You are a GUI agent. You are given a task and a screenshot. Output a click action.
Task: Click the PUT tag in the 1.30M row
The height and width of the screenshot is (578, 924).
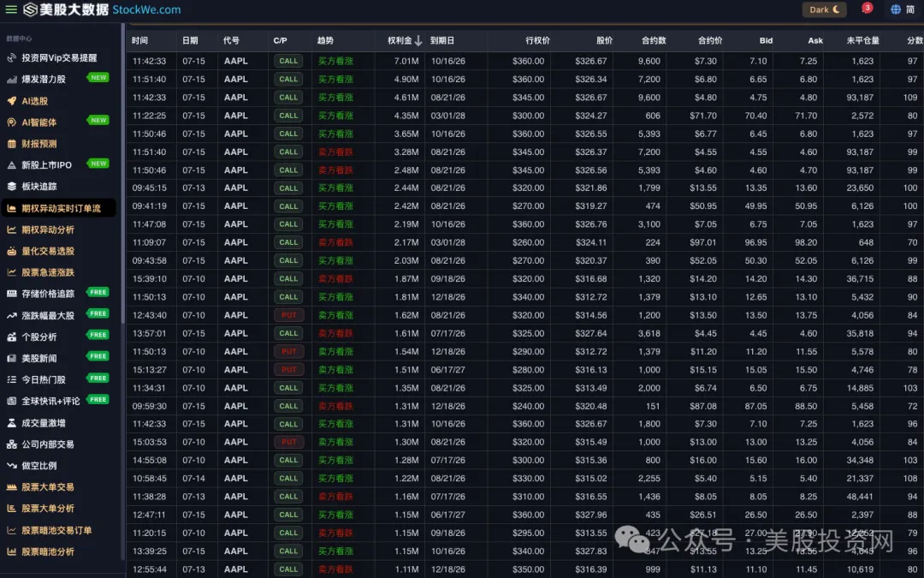point(288,442)
